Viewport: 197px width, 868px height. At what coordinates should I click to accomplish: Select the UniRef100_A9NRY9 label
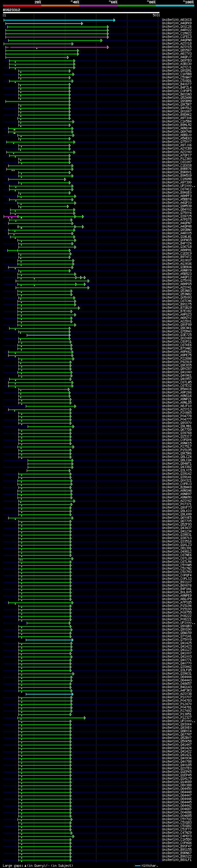(x=177, y=270)
